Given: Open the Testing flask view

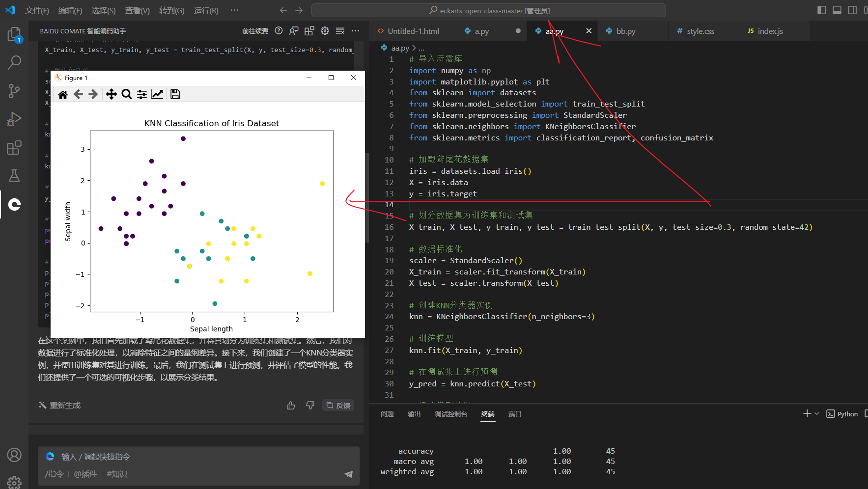Looking at the screenshot, I should coord(14,175).
